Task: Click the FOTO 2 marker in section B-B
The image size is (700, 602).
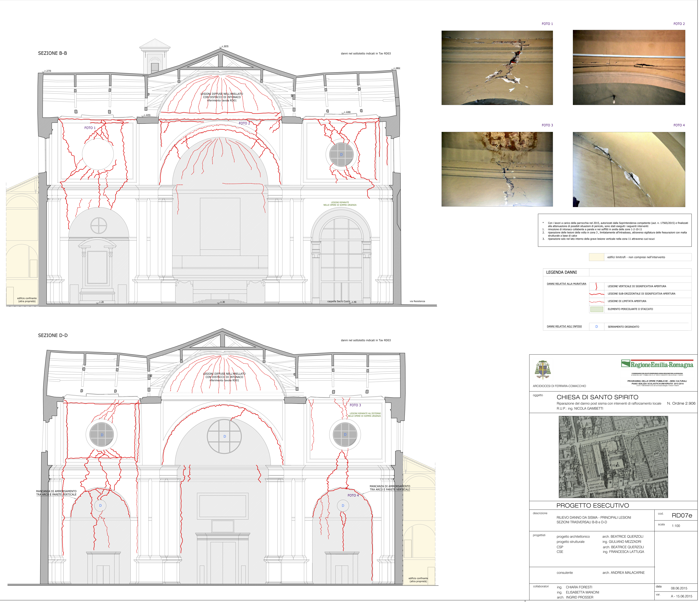Action: 244,123
